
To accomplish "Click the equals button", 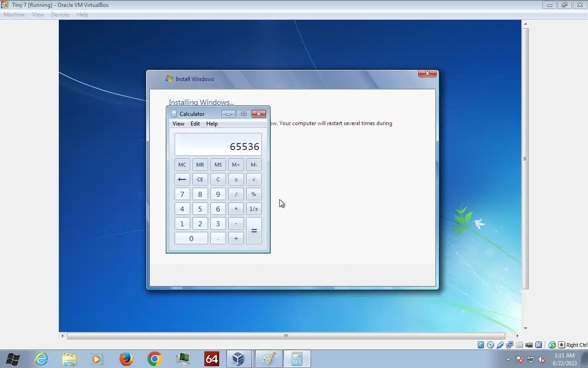I will pyautogui.click(x=254, y=231).
